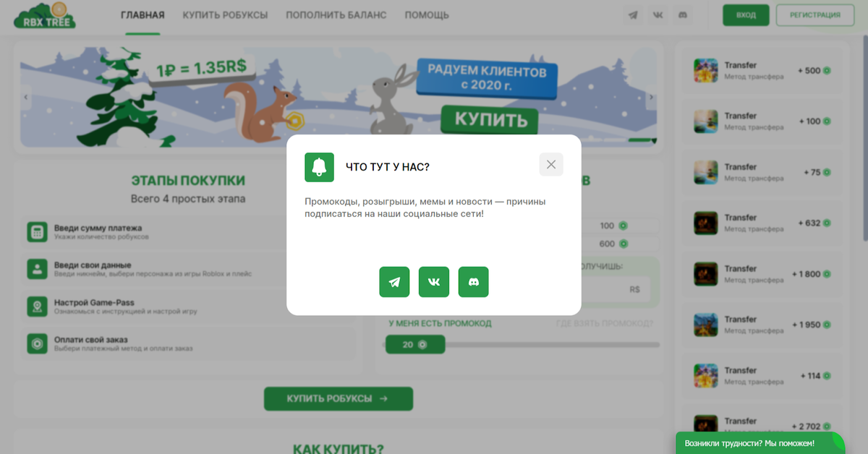Open the "Возникли трудности? Мы поможем!" chat

(759, 443)
